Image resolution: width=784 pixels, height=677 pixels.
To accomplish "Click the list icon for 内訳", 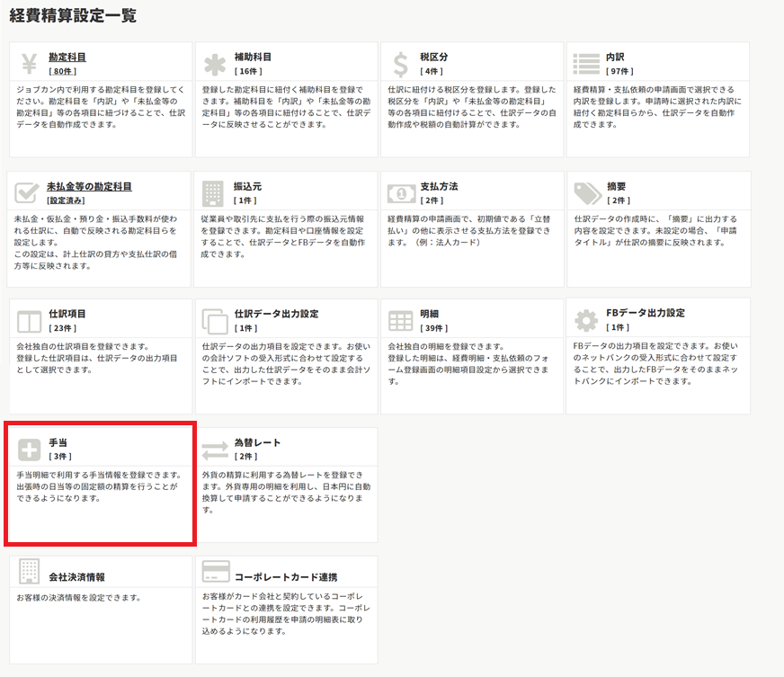I will [586, 64].
